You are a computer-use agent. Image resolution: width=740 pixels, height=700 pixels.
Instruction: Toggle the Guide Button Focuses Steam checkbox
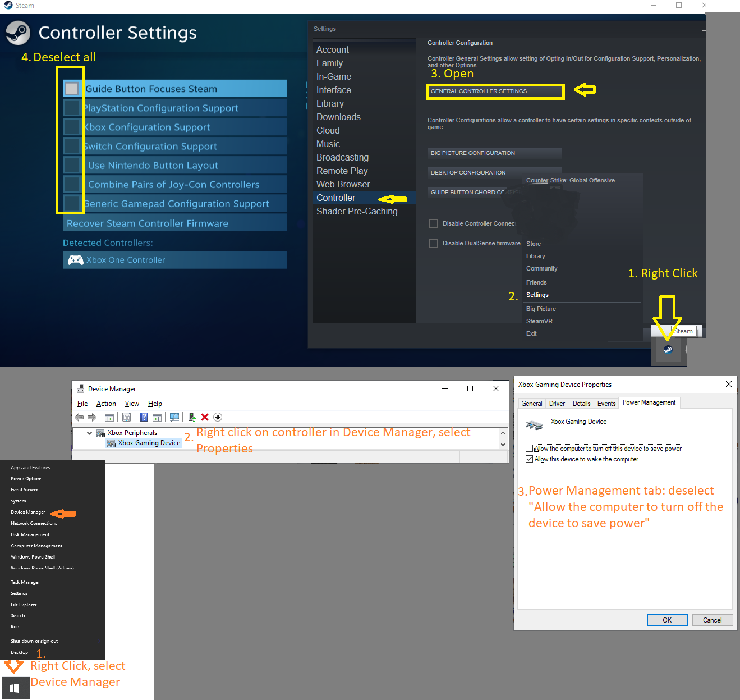point(72,89)
